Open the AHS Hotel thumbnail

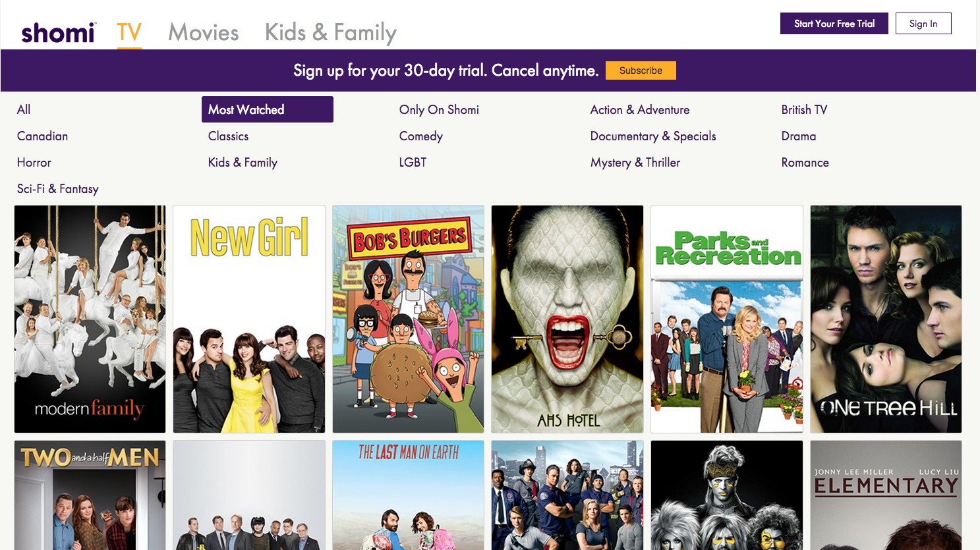pos(567,319)
